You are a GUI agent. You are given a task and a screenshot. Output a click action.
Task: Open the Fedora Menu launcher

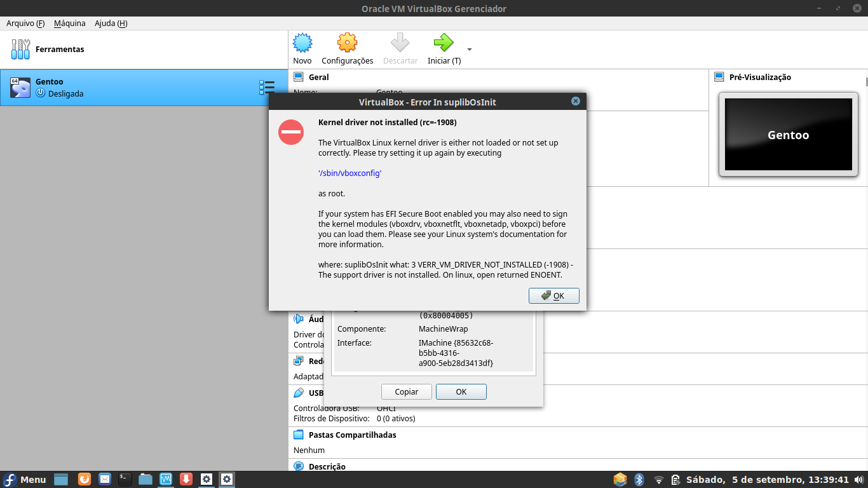click(x=25, y=479)
